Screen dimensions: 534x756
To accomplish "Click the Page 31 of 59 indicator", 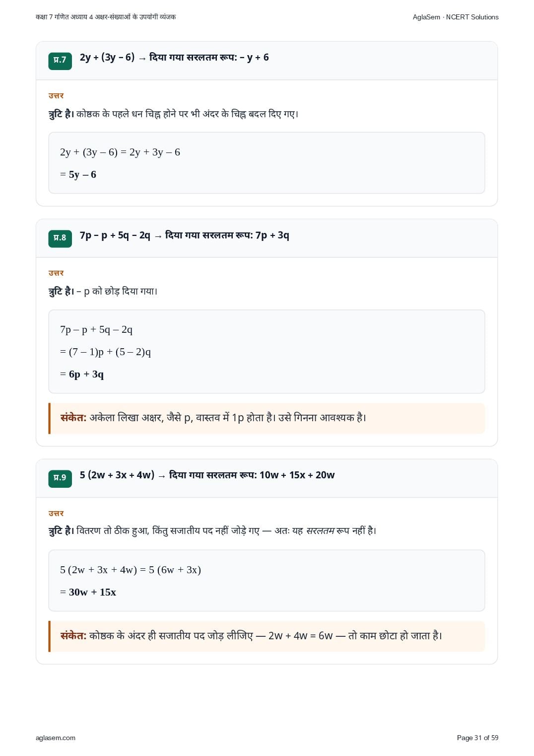I will click(x=477, y=738).
